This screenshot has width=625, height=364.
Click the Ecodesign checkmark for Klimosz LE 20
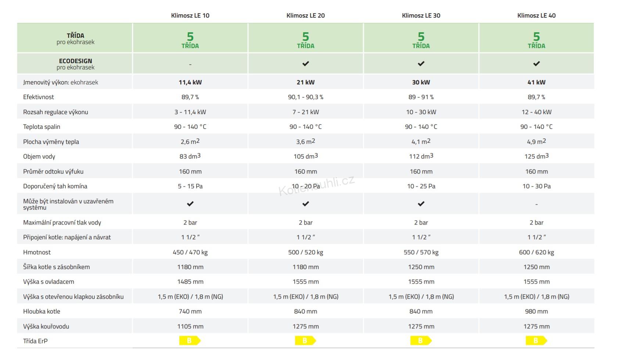tap(305, 63)
